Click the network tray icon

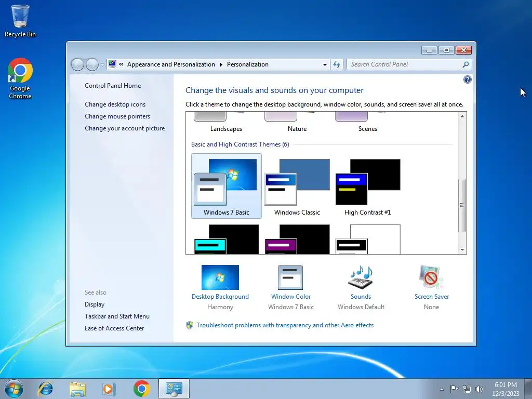tap(467, 389)
